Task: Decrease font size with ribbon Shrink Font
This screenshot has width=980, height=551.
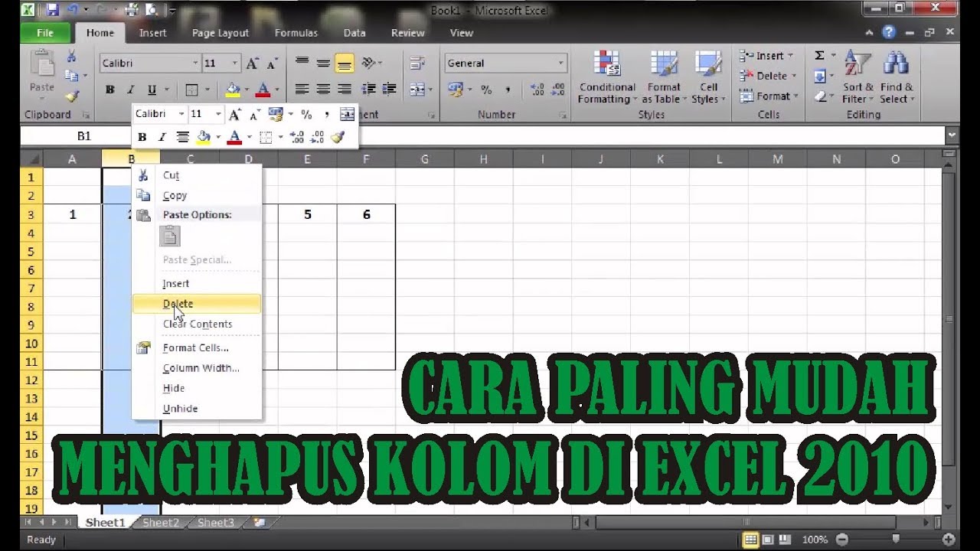Action: click(272, 64)
